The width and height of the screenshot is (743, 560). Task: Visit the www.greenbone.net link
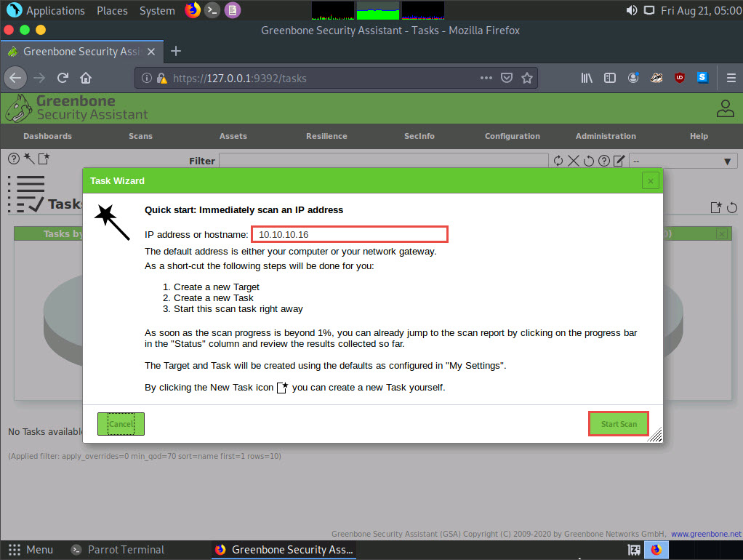(x=706, y=534)
